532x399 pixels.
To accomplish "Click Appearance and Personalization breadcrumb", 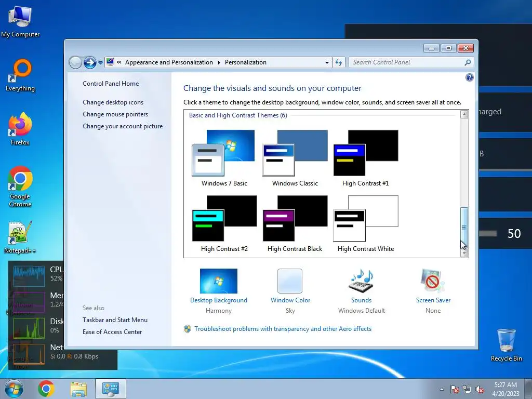I will point(169,62).
